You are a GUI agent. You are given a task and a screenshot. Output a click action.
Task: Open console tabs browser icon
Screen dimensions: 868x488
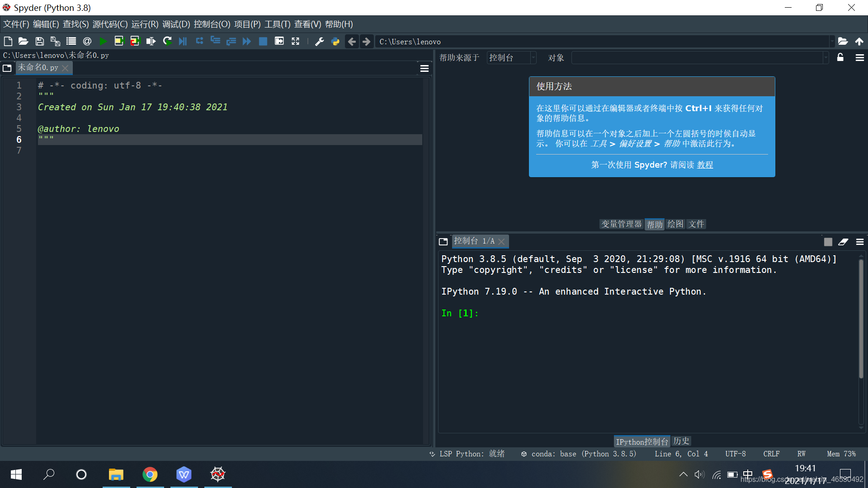point(443,242)
